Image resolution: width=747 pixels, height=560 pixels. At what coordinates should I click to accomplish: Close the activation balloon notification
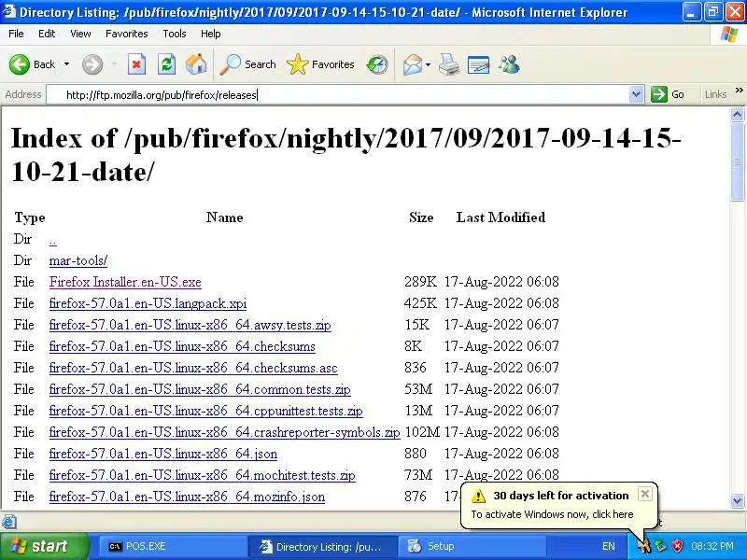(644, 494)
